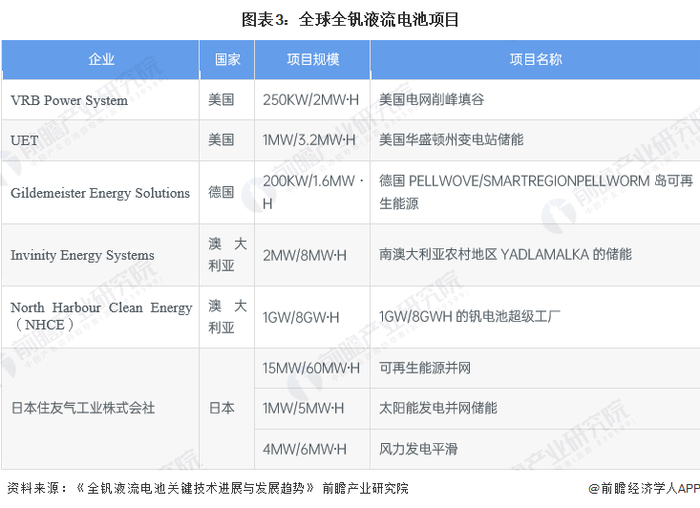The height and width of the screenshot is (508, 700).
Task: Click 澳大利亚 in the NHCE row
Action: pos(227,316)
